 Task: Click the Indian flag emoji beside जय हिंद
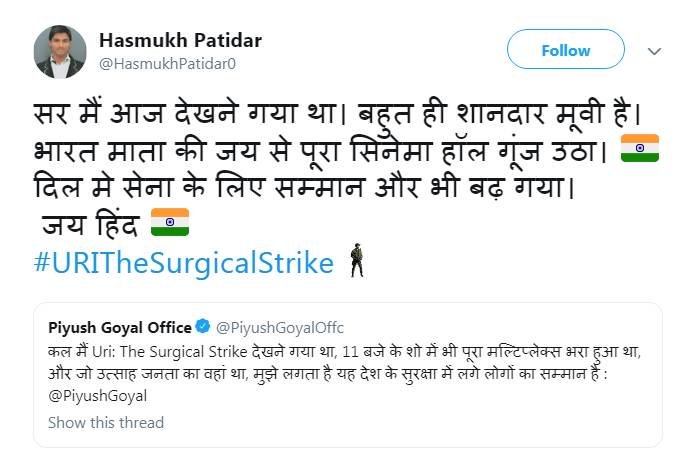pyautogui.click(x=169, y=223)
